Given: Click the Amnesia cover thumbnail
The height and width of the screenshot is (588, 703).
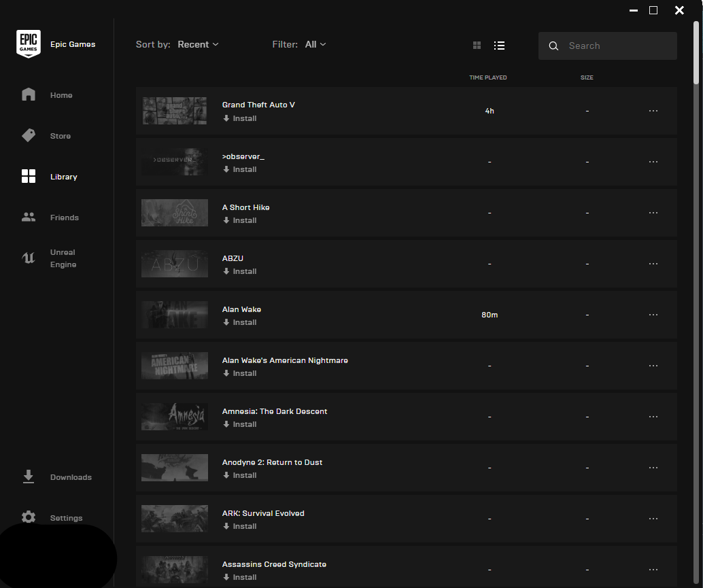Looking at the screenshot, I should pos(175,417).
